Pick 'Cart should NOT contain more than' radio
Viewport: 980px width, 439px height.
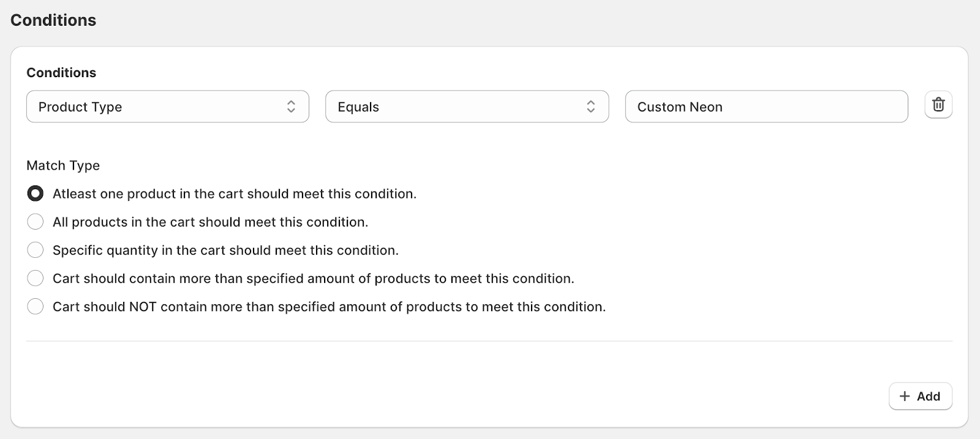point(36,306)
